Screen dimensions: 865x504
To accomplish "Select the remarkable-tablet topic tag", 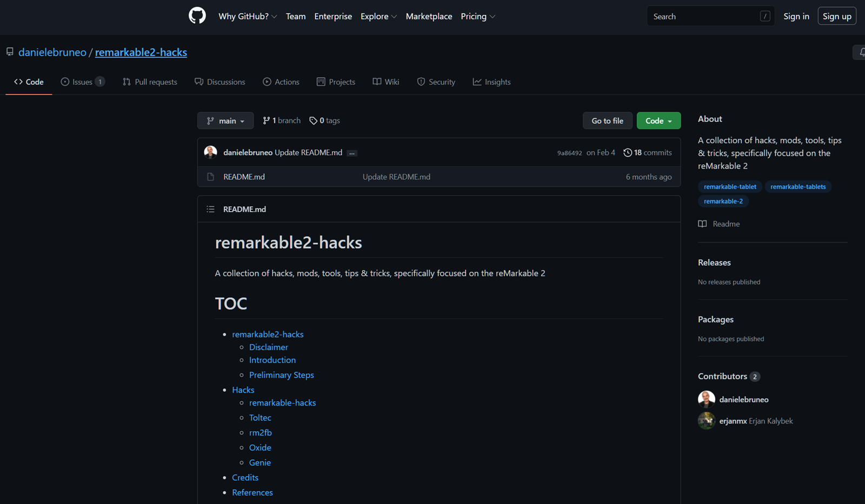I will coord(730,186).
